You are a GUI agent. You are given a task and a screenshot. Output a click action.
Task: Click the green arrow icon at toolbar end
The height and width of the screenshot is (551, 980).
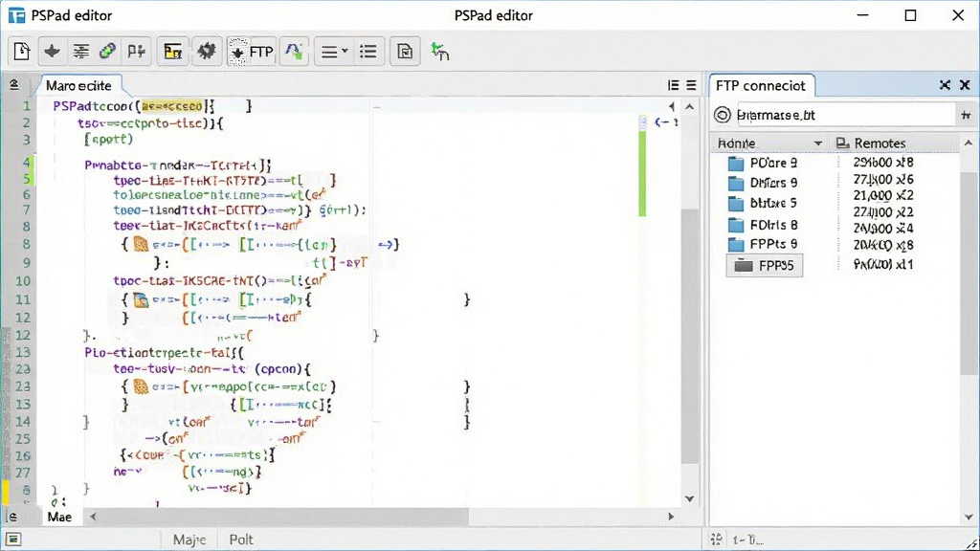(440, 52)
